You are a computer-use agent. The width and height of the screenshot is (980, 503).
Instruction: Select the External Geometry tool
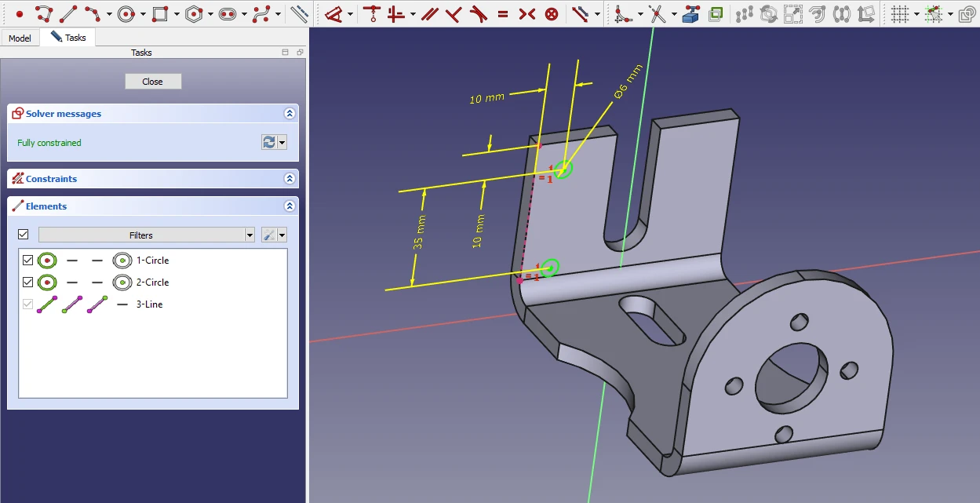[690, 13]
